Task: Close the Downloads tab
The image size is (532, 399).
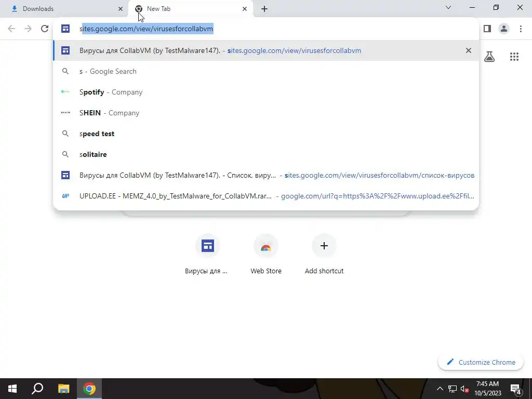Action: [x=121, y=9]
